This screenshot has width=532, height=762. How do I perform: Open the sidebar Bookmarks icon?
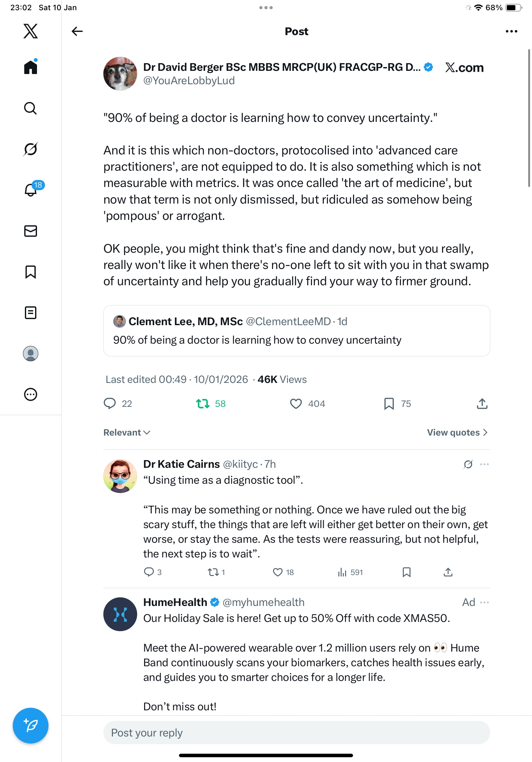point(31,272)
